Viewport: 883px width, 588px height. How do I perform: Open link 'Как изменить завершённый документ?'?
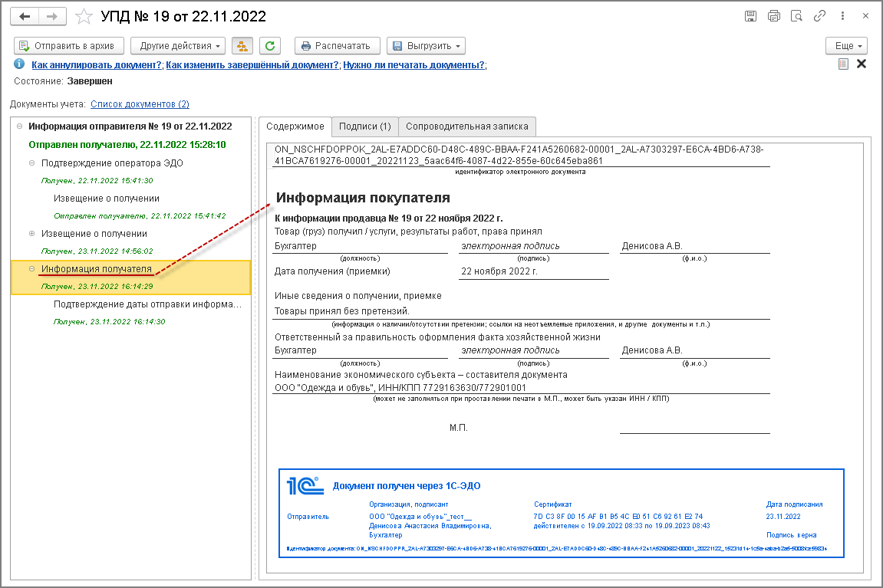(x=252, y=65)
